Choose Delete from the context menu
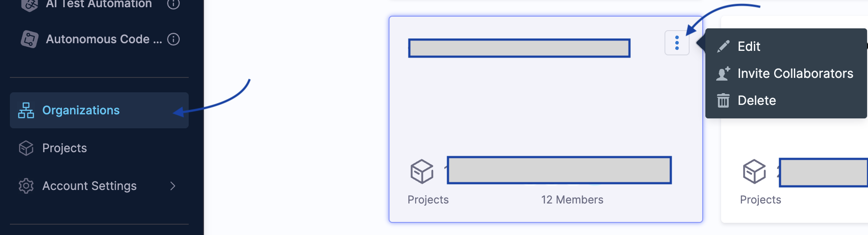This screenshot has height=235, width=868. pyautogui.click(x=757, y=100)
